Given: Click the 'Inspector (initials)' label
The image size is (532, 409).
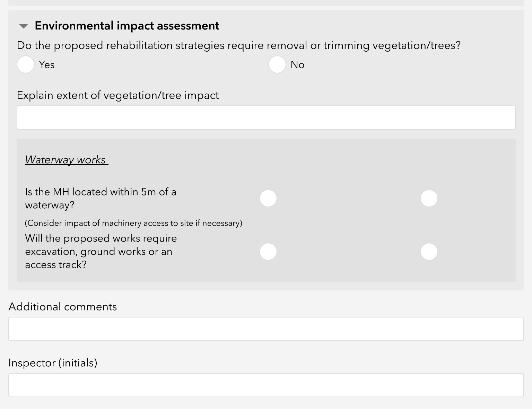Looking at the screenshot, I should [x=53, y=363].
